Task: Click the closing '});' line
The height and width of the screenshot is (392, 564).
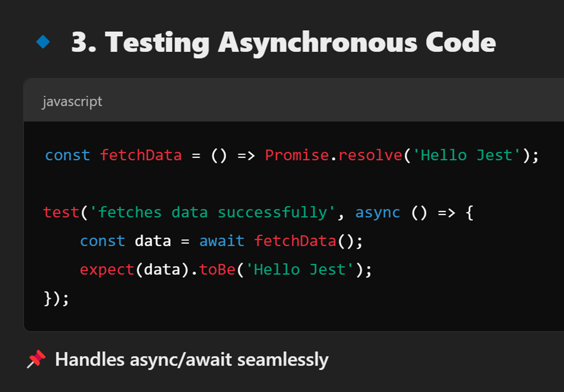Action: 56,298
